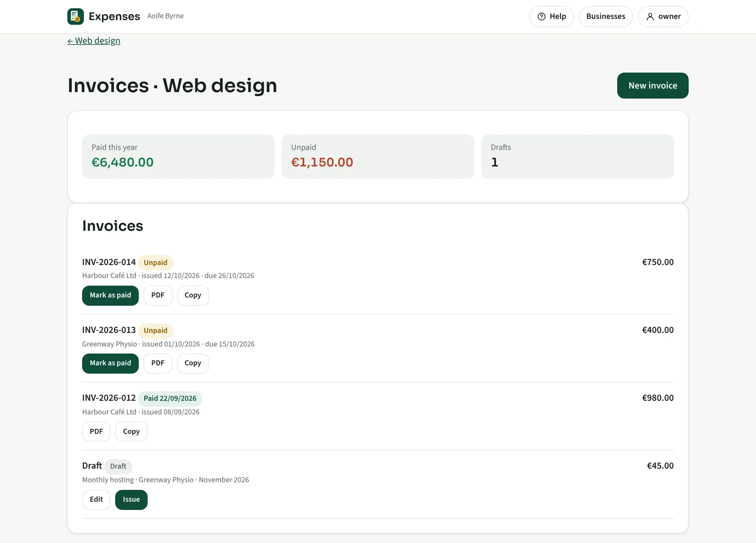Edit the Monthly hosting draft
Screen dimensions: 756x543
(96, 499)
